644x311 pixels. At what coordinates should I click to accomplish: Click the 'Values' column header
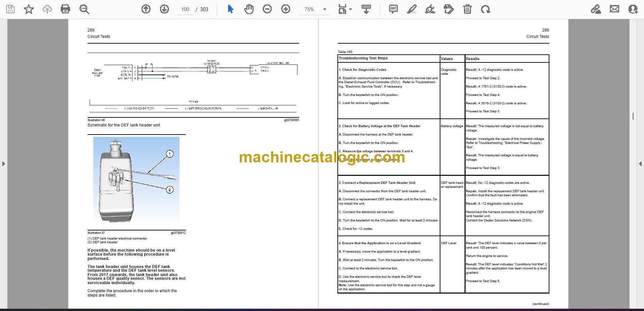(447, 59)
